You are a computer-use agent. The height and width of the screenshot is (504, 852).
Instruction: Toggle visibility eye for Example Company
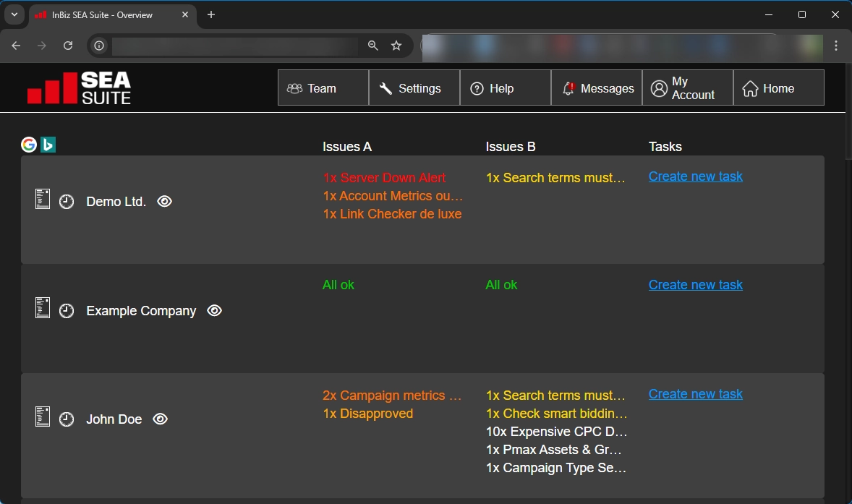click(214, 310)
